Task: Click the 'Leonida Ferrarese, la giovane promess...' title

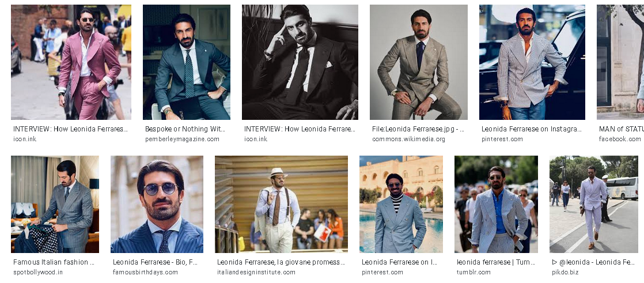Action: click(281, 262)
